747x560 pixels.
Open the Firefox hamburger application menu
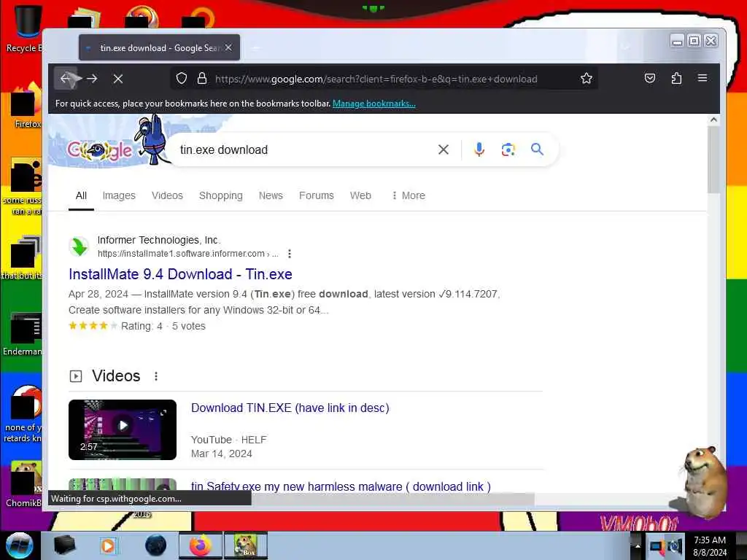pyautogui.click(x=703, y=78)
